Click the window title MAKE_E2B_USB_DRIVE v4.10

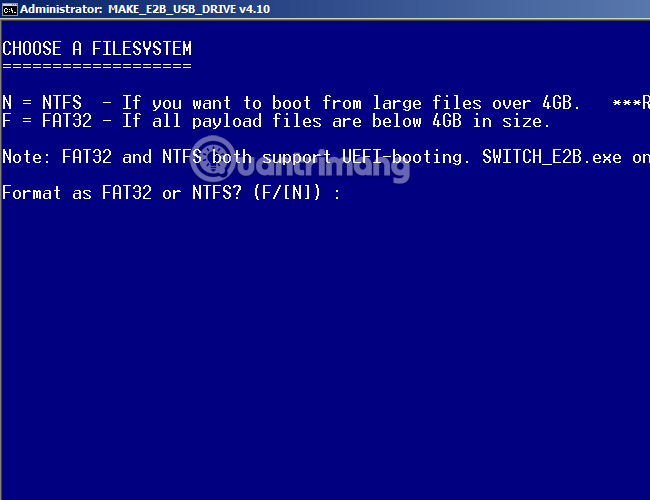pos(189,9)
